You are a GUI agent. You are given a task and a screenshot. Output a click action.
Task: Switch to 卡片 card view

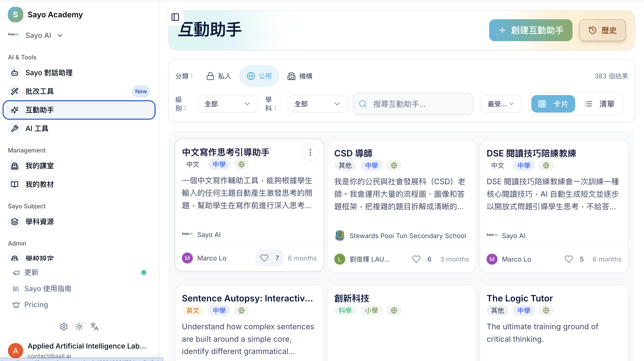click(553, 104)
